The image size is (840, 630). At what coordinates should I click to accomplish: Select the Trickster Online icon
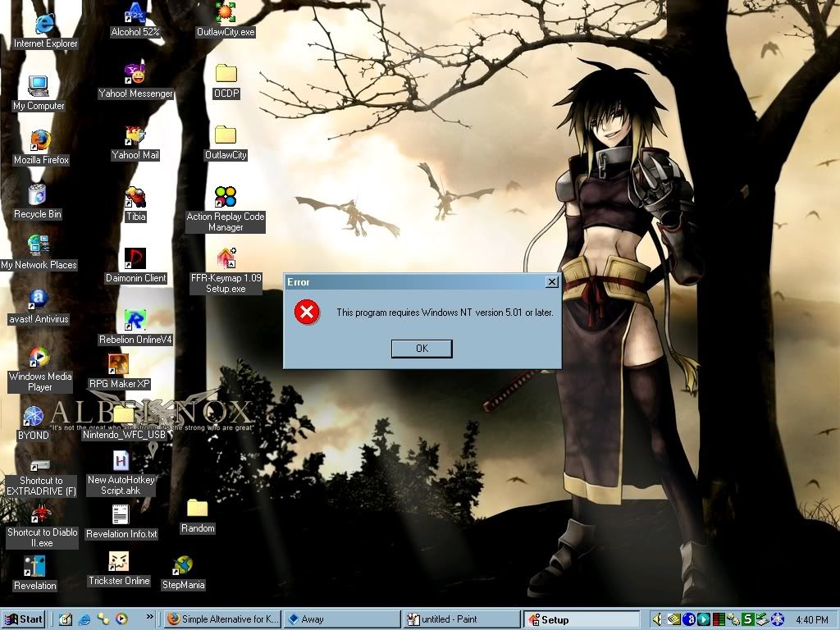[119, 562]
